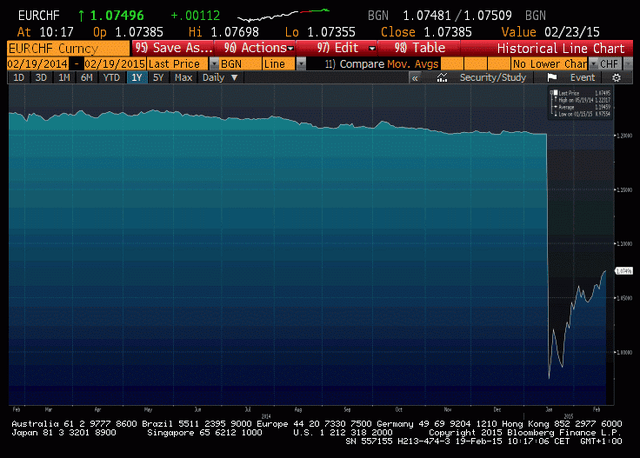
Task: Click the 1.07496 last price marker on axis
Action: coord(624,271)
